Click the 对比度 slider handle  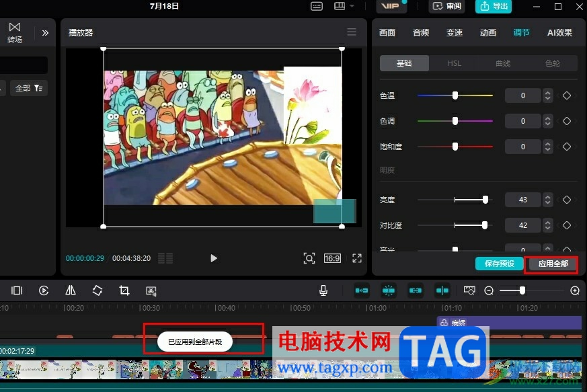click(x=485, y=225)
